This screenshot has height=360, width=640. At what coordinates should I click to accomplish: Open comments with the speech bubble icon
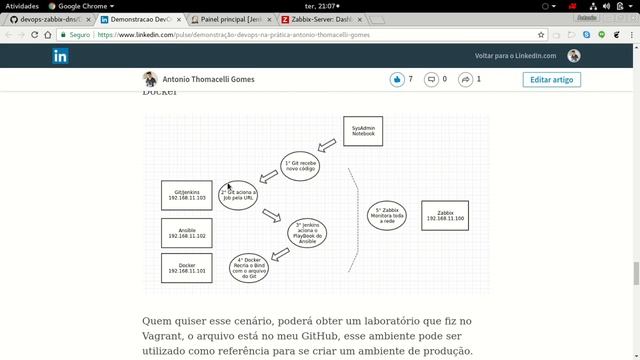click(x=431, y=79)
